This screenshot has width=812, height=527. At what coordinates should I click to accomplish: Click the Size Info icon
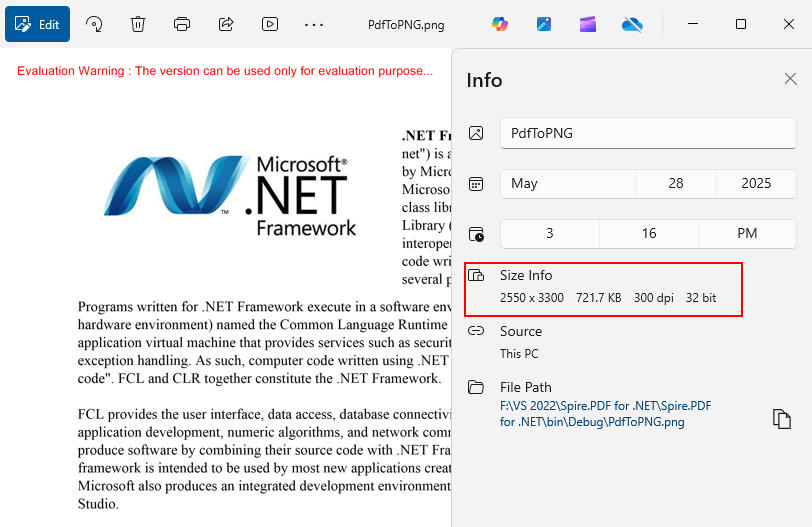tap(476, 275)
